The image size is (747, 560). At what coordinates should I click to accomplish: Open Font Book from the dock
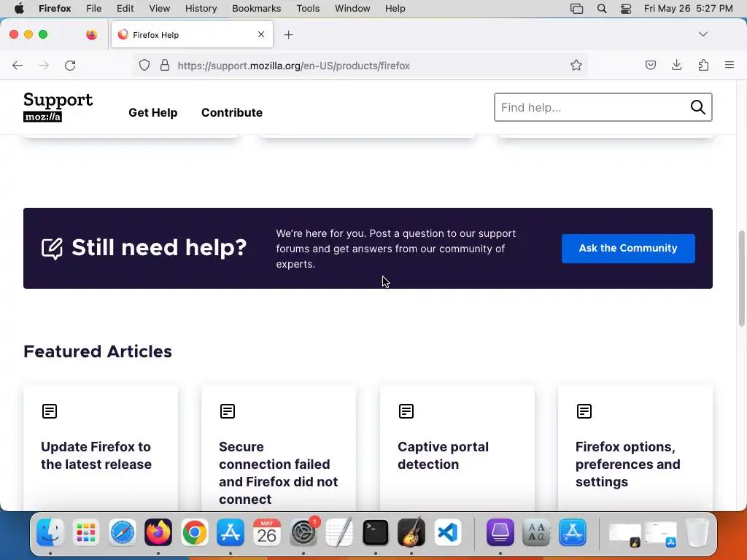pos(536,532)
